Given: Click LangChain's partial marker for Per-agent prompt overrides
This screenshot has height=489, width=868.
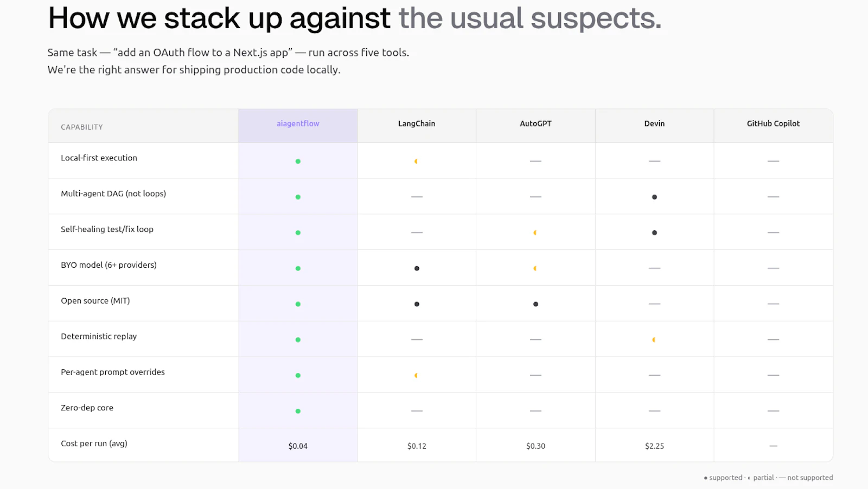Looking at the screenshot, I should [x=416, y=375].
